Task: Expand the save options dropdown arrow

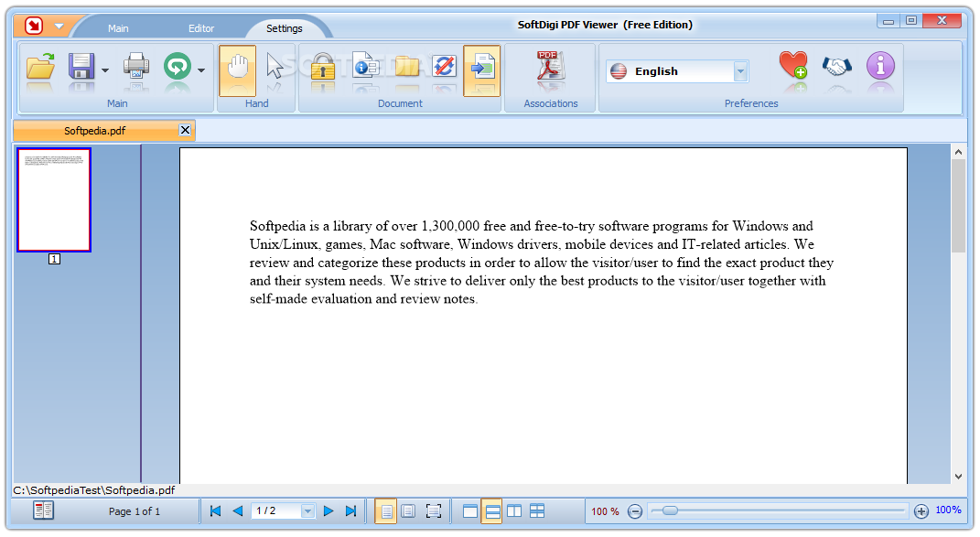Action: pyautogui.click(x=105, y=70)
